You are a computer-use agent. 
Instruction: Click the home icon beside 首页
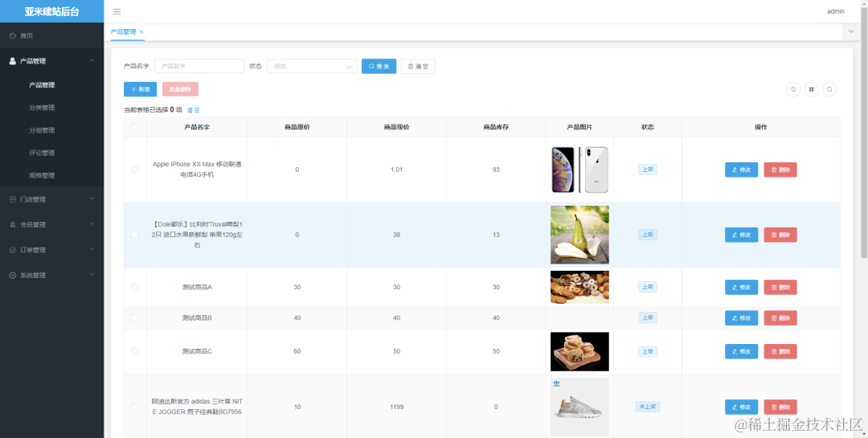coord(13,35)
